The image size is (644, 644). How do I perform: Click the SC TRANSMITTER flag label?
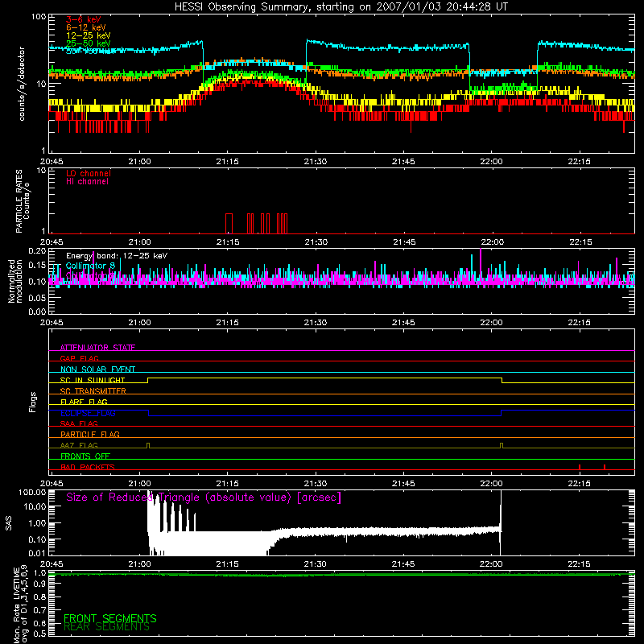click(x=93, y=391)
